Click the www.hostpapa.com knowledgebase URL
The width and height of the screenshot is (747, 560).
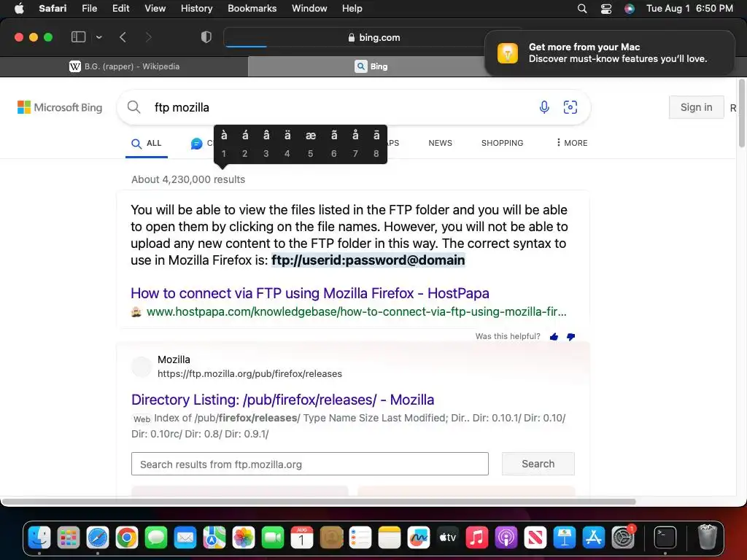[x=356, y=312]
